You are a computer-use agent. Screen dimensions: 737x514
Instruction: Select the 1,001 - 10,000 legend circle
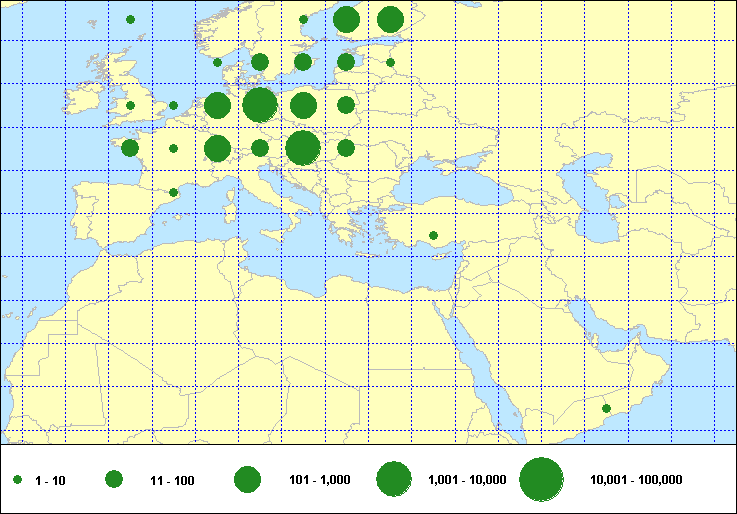[x=393, y=480]
